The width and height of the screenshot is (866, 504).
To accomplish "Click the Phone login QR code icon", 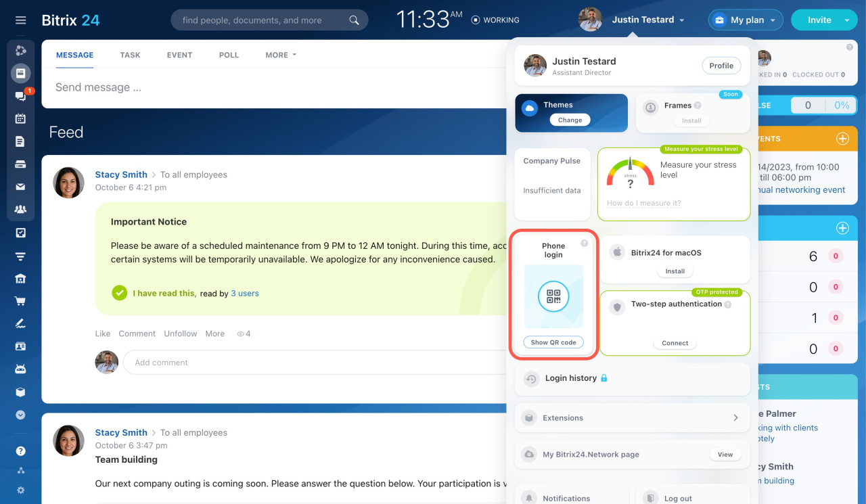I will [x=553, y=296].
